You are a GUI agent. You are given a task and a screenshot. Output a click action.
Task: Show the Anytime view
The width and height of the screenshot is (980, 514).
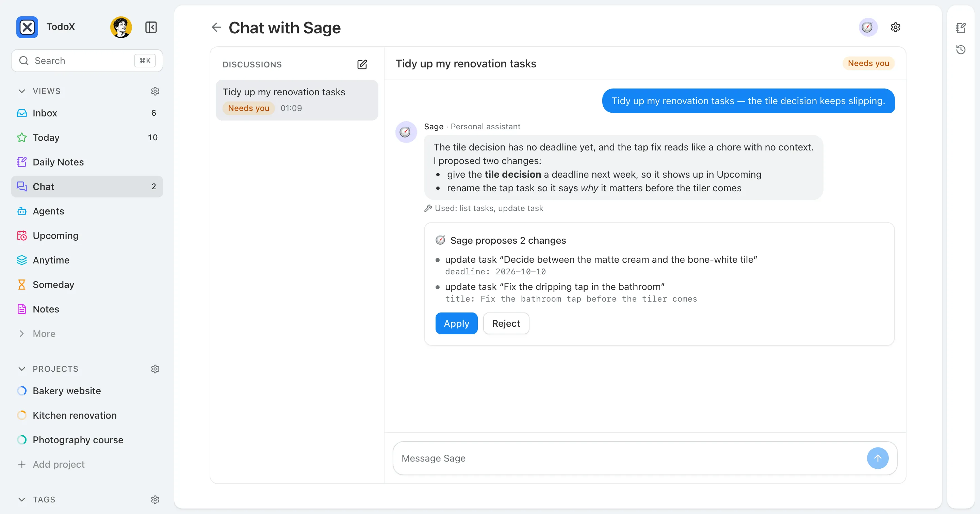[x=87, y=260]
